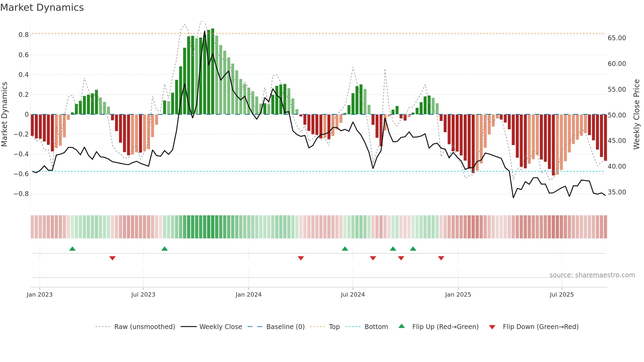
Task: Click the 40.00 price tick label
Action: click(617, 167)
